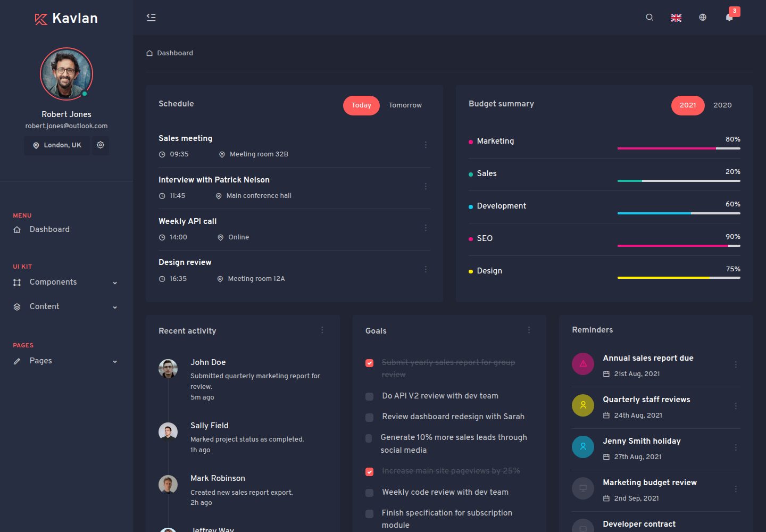The width and height of the screenshot is (766, 532).
Task: Click the UK flag language icon
Action: [x=676, y=18]
